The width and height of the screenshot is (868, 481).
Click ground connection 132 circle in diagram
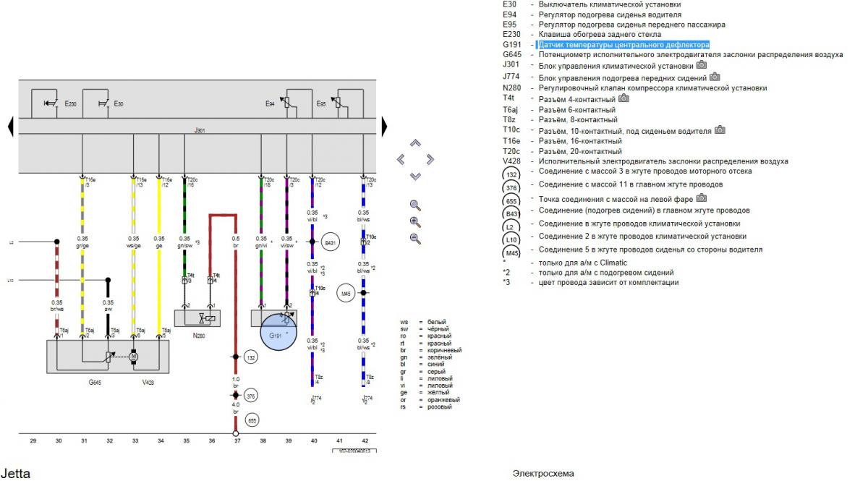[252, 357]
